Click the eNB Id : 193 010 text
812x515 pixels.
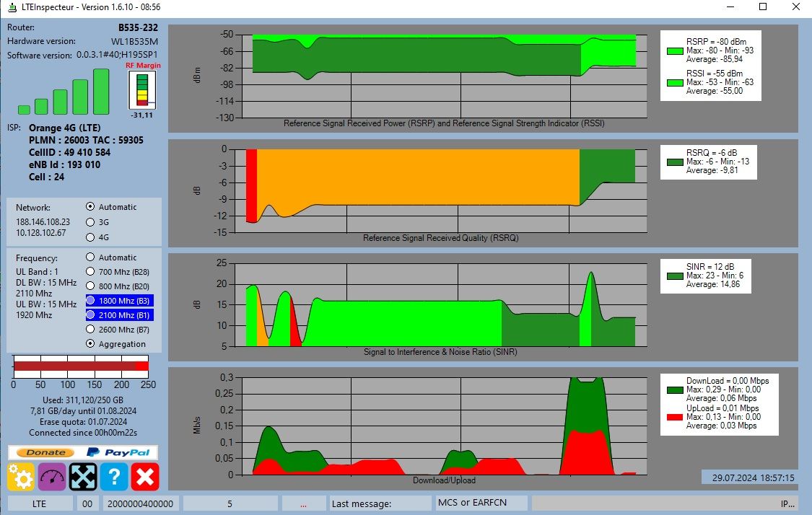click(x=64, y=164)
